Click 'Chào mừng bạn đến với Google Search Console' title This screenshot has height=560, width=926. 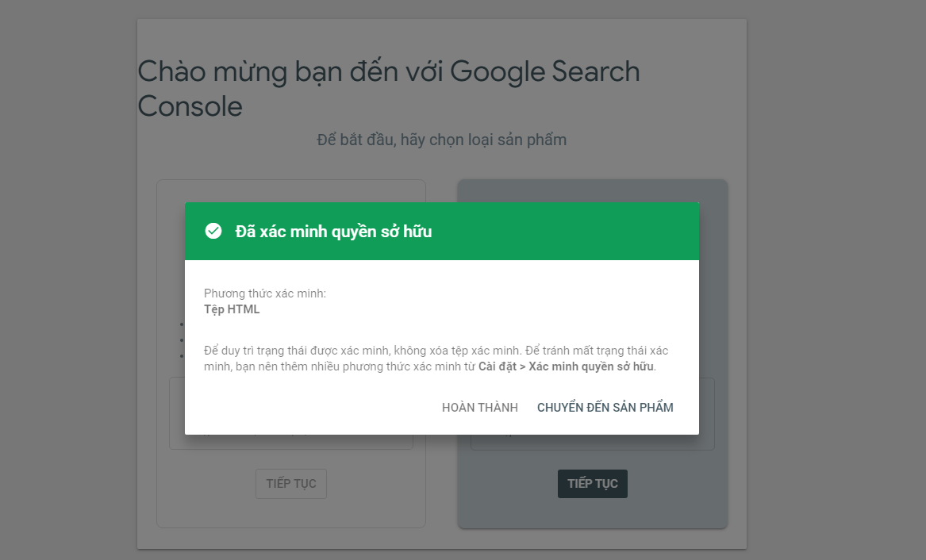click(389, 89)
